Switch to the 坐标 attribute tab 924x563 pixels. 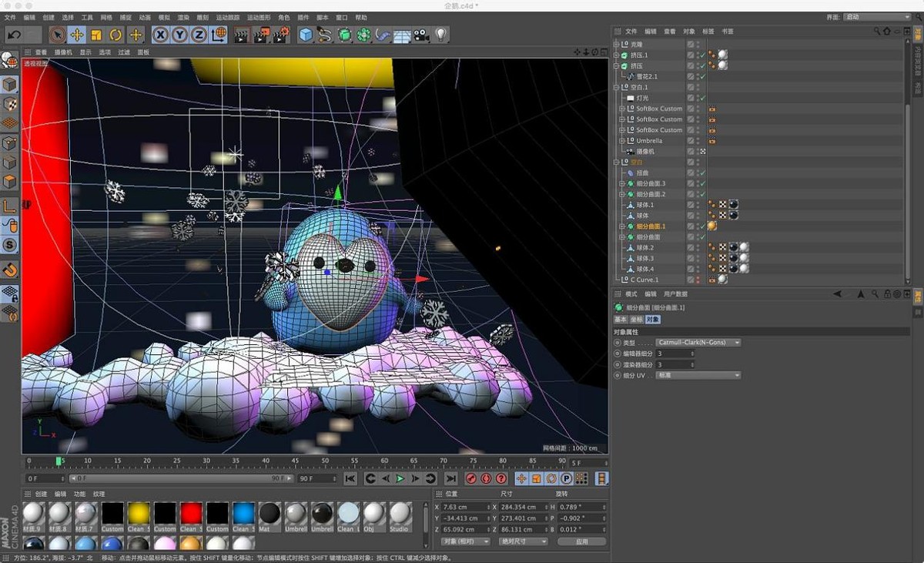(636, 319)
